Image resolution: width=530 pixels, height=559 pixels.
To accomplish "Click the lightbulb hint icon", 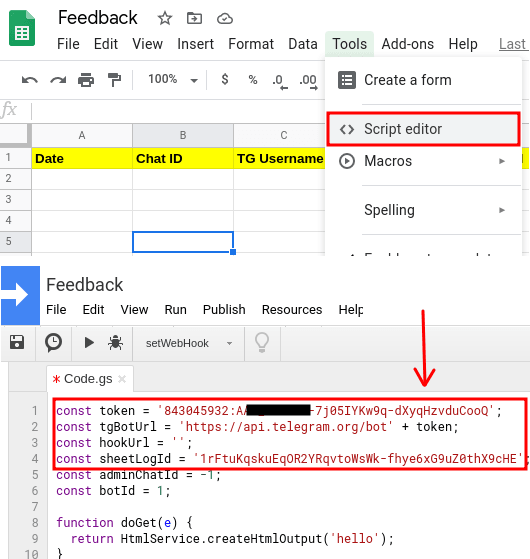I will pos(262,342).
